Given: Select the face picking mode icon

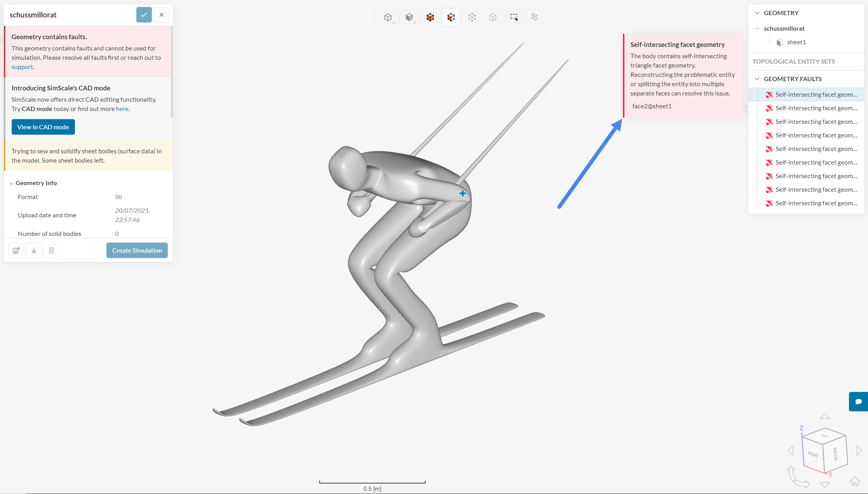Looking at the screenshot, I should (451, 17).
